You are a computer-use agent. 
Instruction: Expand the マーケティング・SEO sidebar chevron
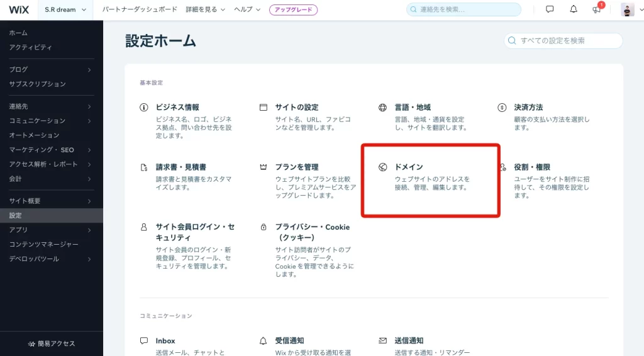click(89, 150)
